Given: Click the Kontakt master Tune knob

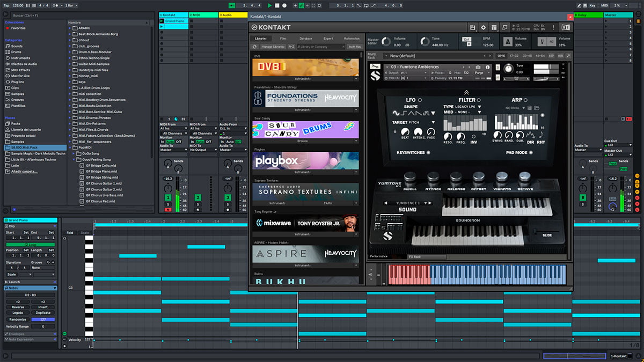Looking at the screenshot, I should tap(425, 41).
